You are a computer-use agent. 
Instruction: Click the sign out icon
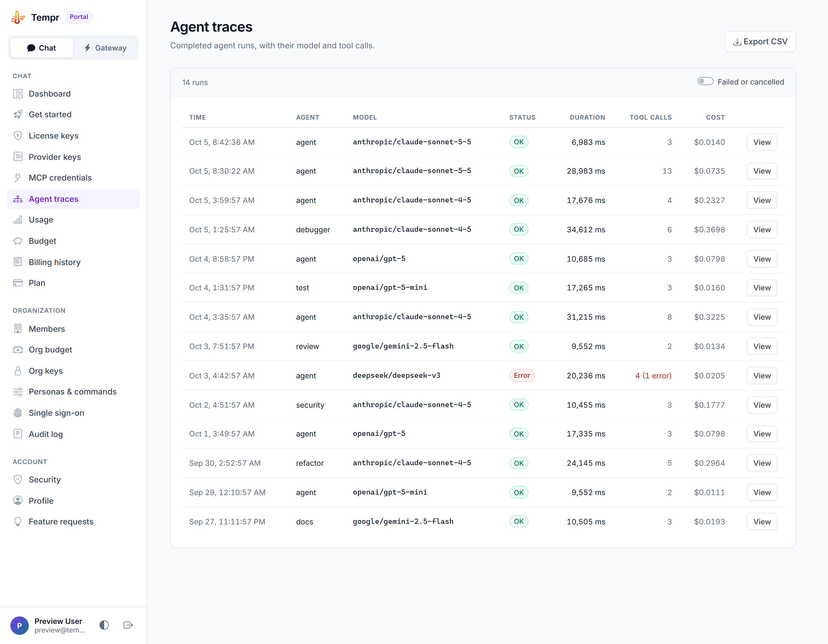click(128, 625)
